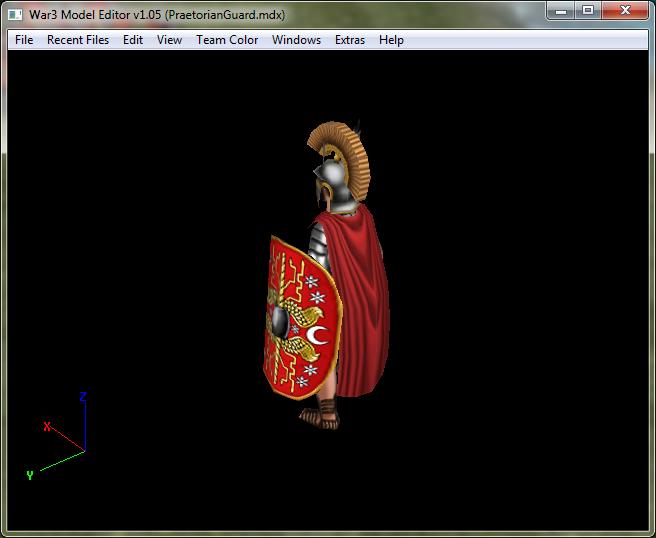
Task: Open the Edit menu
Action: 133,40
